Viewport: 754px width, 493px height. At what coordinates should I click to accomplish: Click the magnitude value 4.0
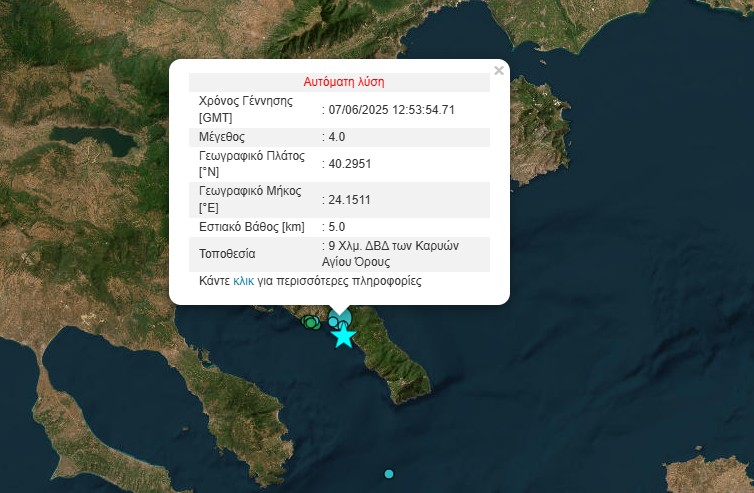click(337, 137)
